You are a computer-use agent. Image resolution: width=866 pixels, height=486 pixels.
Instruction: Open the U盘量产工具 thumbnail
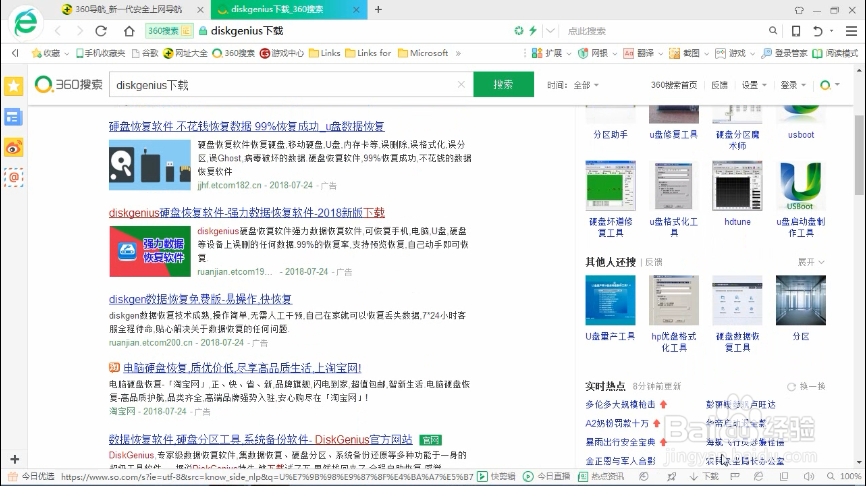[610, 300]
